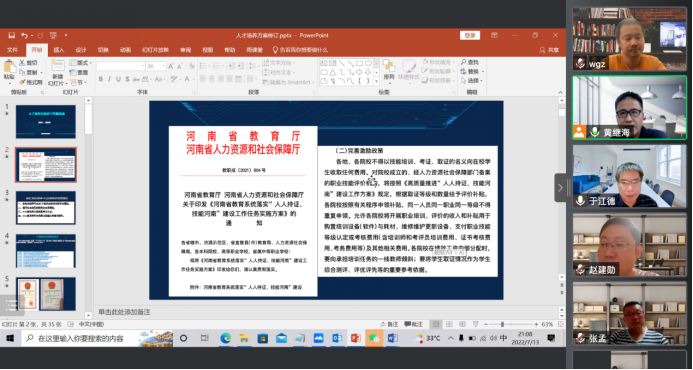This screenshot has width=693, height=370.
Task: Share the presentation with 共享
Action: click(x=549, y=50)
